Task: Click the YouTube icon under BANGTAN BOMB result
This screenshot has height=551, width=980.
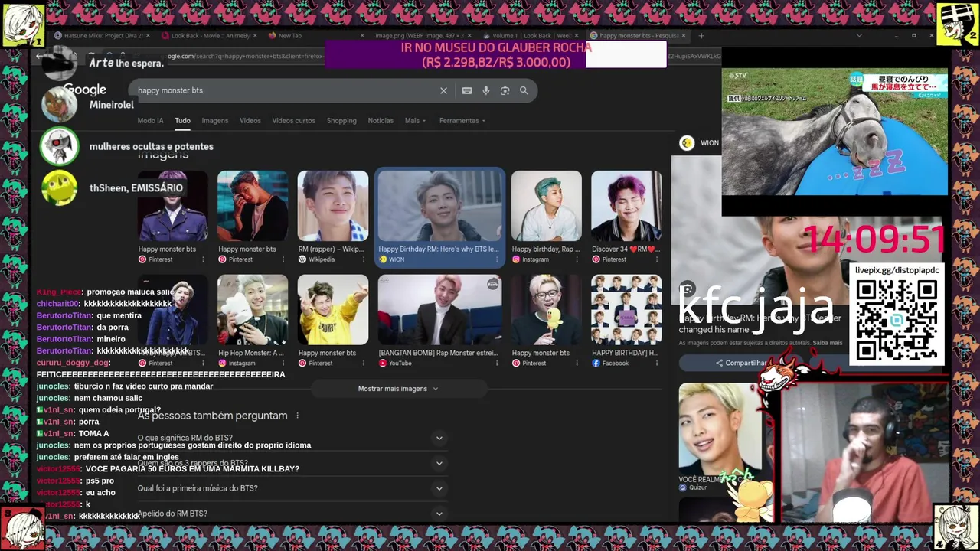Action: tap(382, 364)
